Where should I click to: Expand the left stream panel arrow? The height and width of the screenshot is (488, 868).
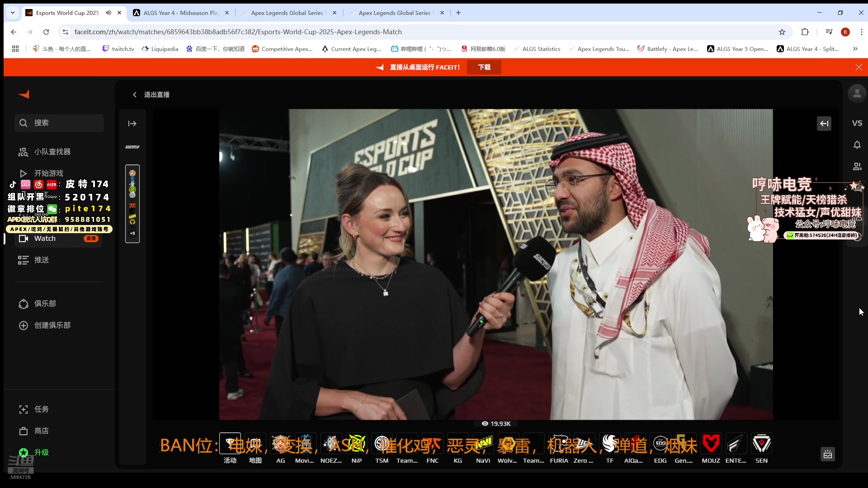[132, 123]
